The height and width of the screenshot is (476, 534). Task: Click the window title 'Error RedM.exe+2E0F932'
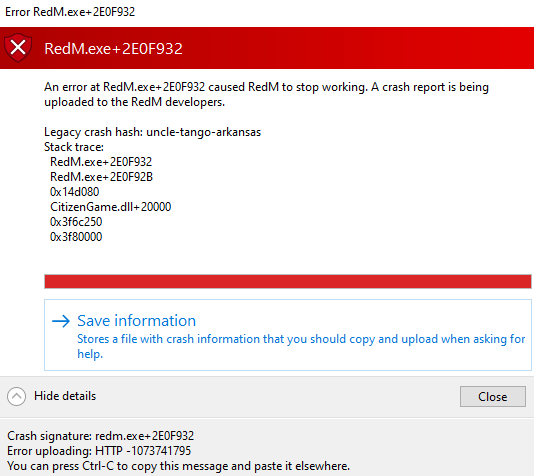pyautogui.click(x=70, y=12)
